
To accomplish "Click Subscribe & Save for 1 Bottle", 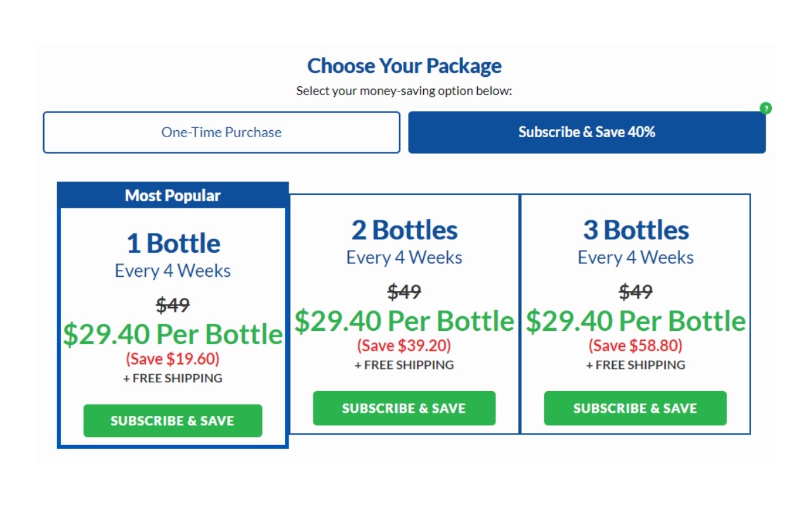I will (x=173, y=420).
